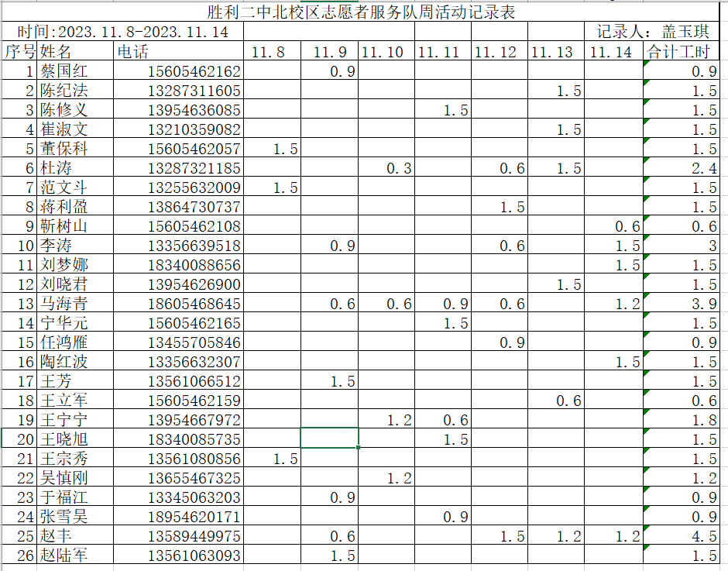This screenshot has height=571, width=728.
Task: Click row number 26 cell
Action: (20, 555)
